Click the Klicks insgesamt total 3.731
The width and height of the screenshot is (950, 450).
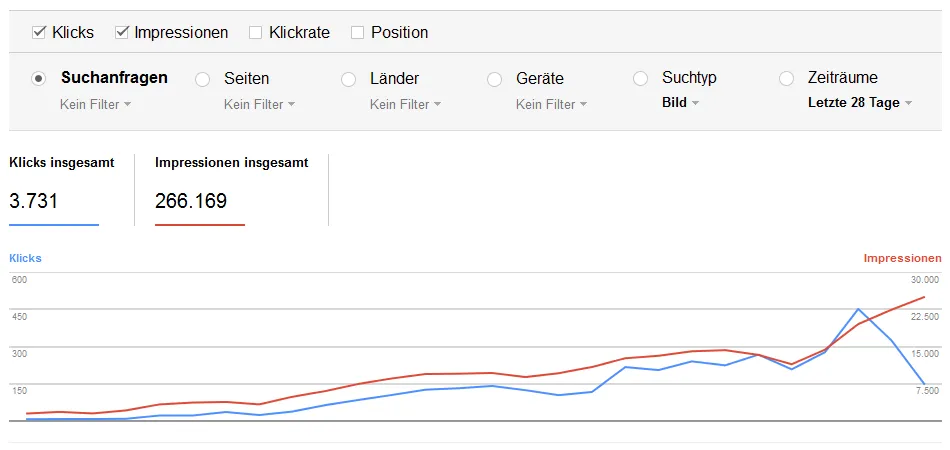(34, 201)
